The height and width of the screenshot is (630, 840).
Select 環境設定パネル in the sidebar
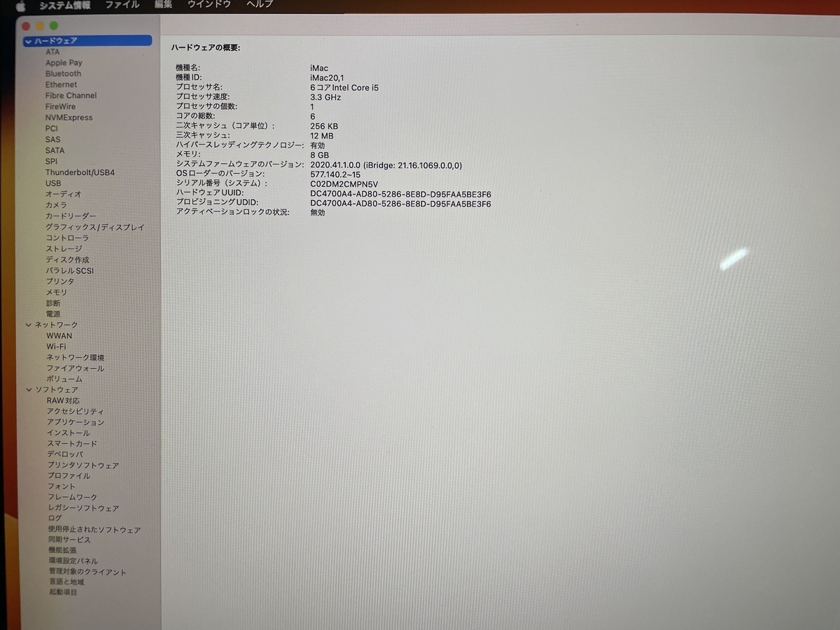point(73,561)
